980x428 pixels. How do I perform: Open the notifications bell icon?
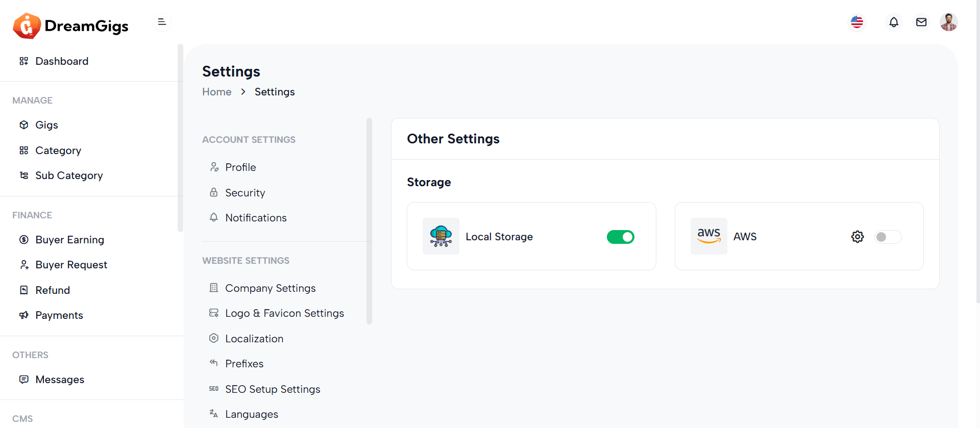pyautogui.click(x=893, y=22)
